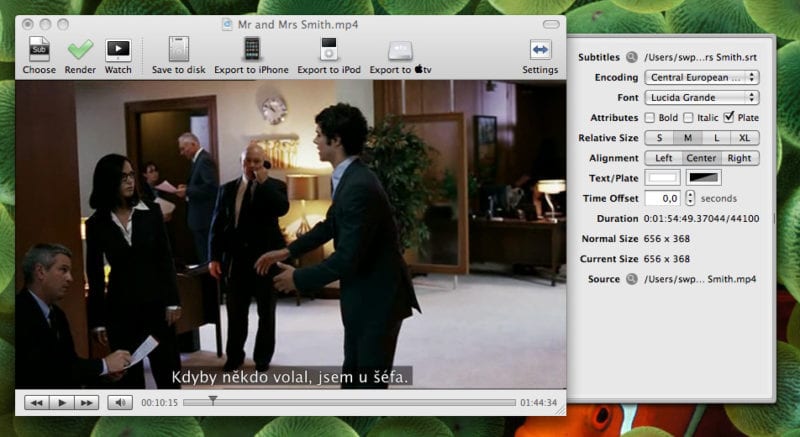
Task: Click the Source path text
Action: pyautogui.click(x=700, y=279)
